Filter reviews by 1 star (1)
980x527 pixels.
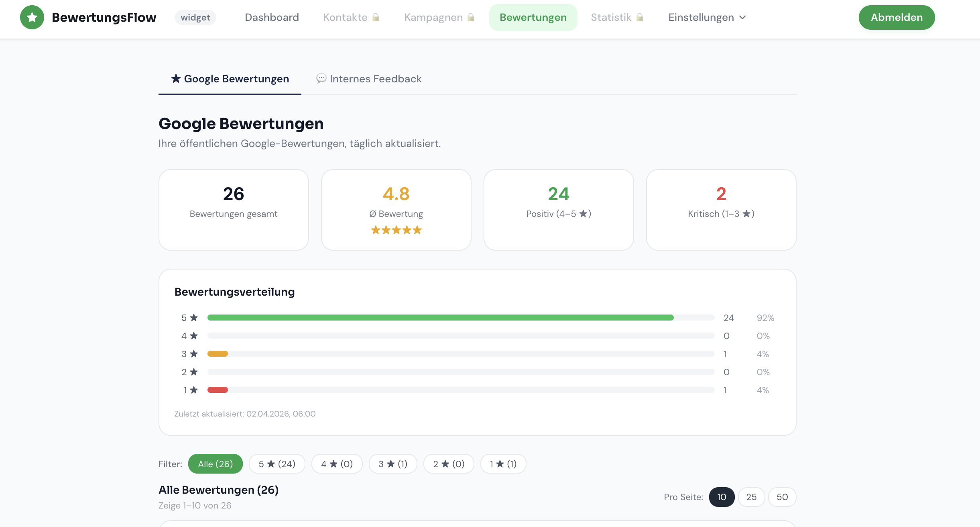[x=503, y=464]
